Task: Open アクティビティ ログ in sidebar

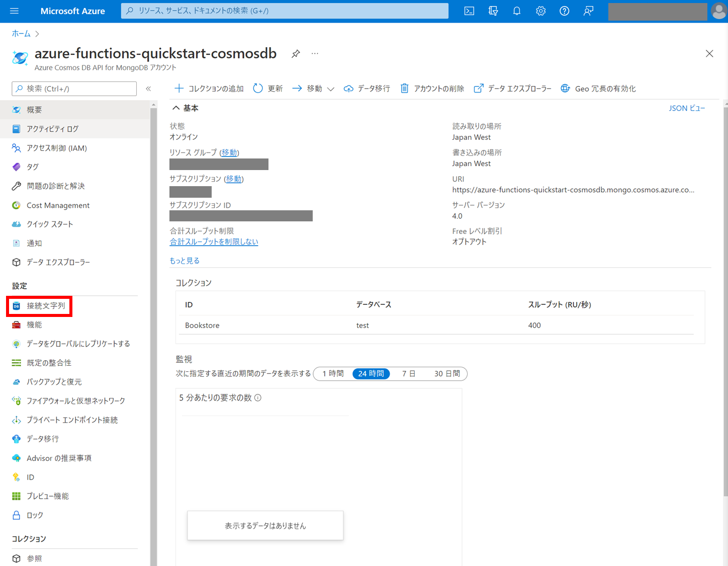Action: (x=75, y=129)
